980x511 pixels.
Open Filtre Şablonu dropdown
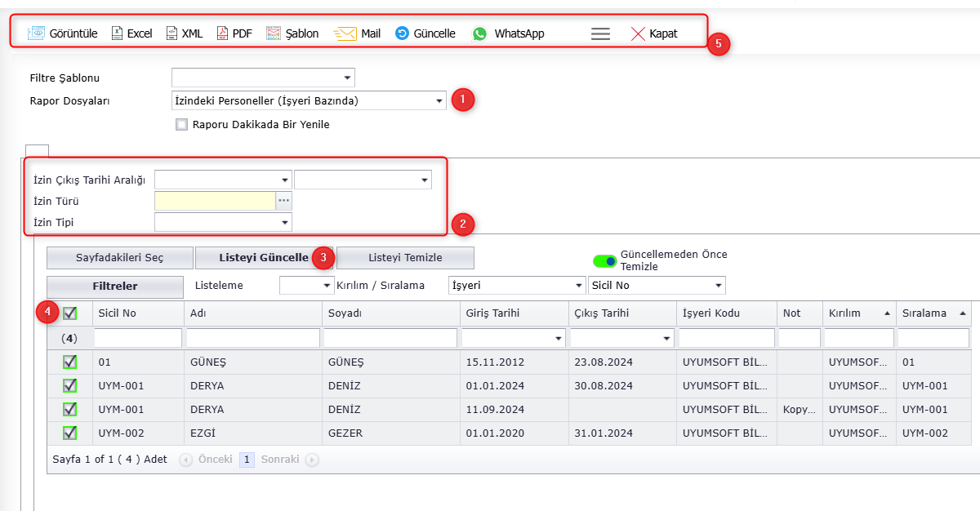click(348, 78)
